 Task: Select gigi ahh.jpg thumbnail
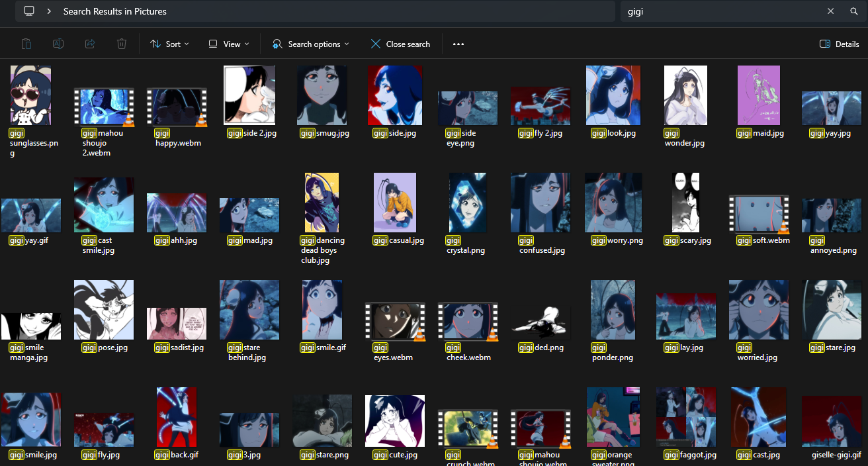point(177,212)
